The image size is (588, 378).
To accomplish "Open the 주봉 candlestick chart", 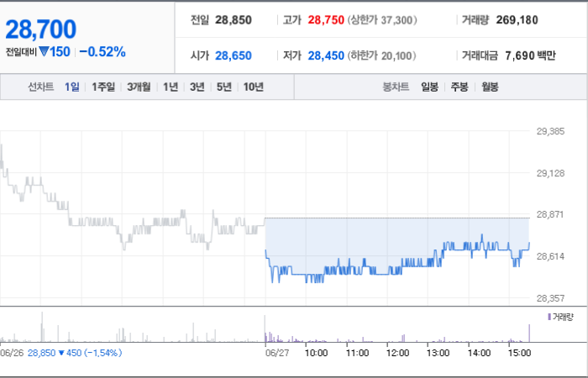I will [x=459, y=87].
